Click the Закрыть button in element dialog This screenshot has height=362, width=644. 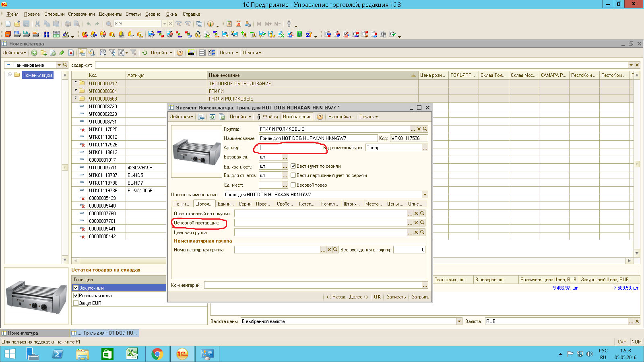click(420, 297)
